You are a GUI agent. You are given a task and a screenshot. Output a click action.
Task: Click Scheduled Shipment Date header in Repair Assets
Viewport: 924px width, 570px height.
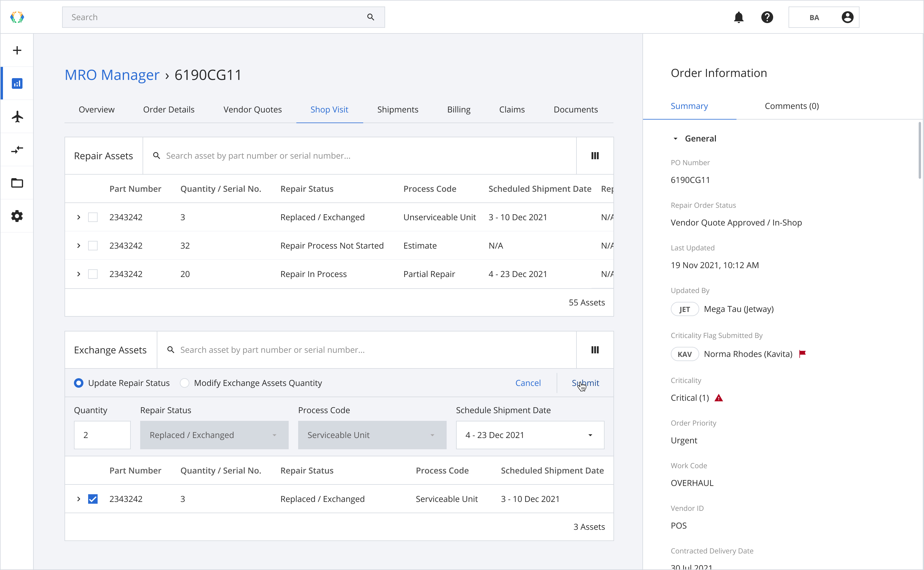(x=540, y=189)
